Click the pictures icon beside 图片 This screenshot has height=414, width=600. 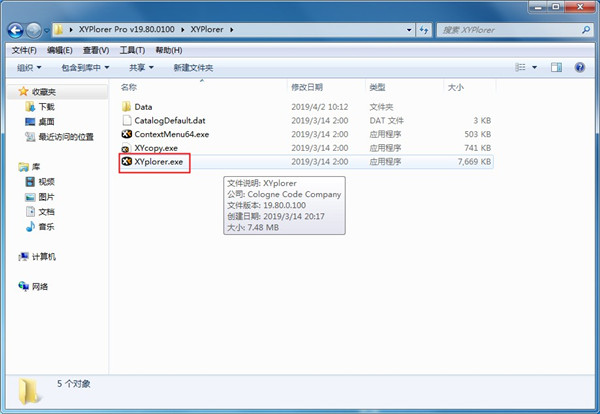pyautogui.click(x=30, y=197)
